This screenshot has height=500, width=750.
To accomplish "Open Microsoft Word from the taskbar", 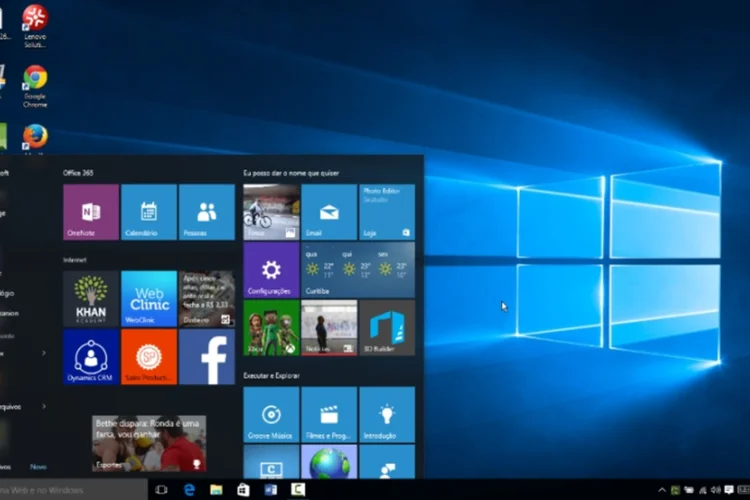I will click(x=271, y=489).
